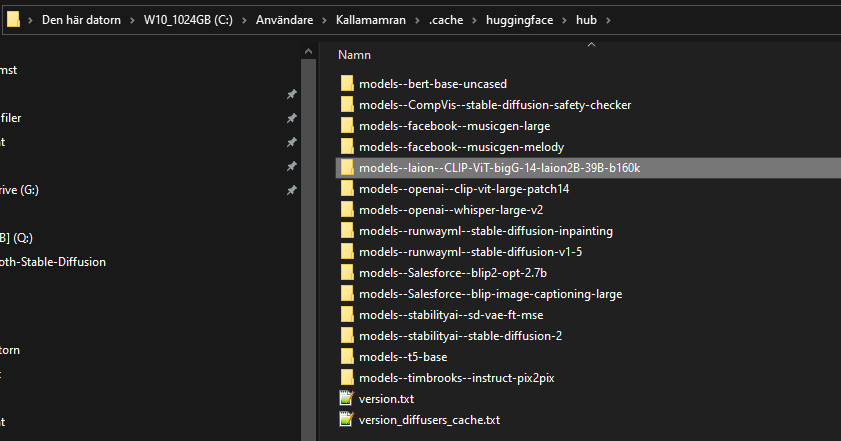Jump to .cache breadcrumb folder
The height and width of the screenshot is (441, 841).
coord(446,20)
